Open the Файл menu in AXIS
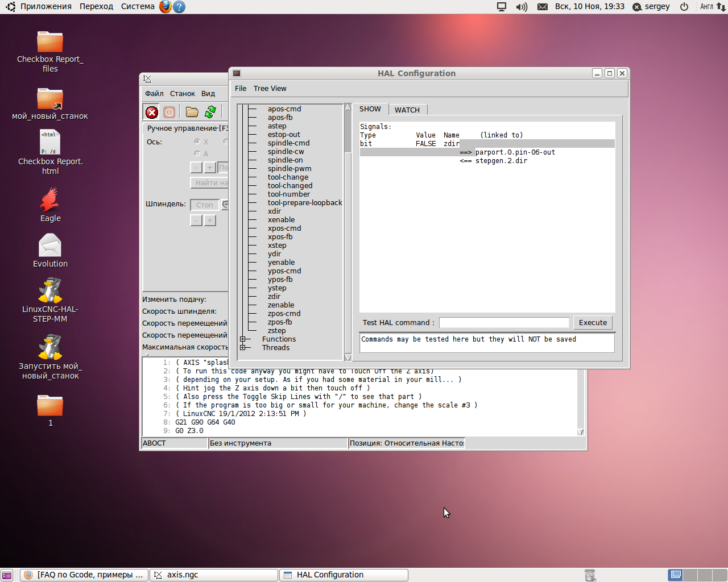The height and width of the screenshot is (582, 728). (154, 94)
